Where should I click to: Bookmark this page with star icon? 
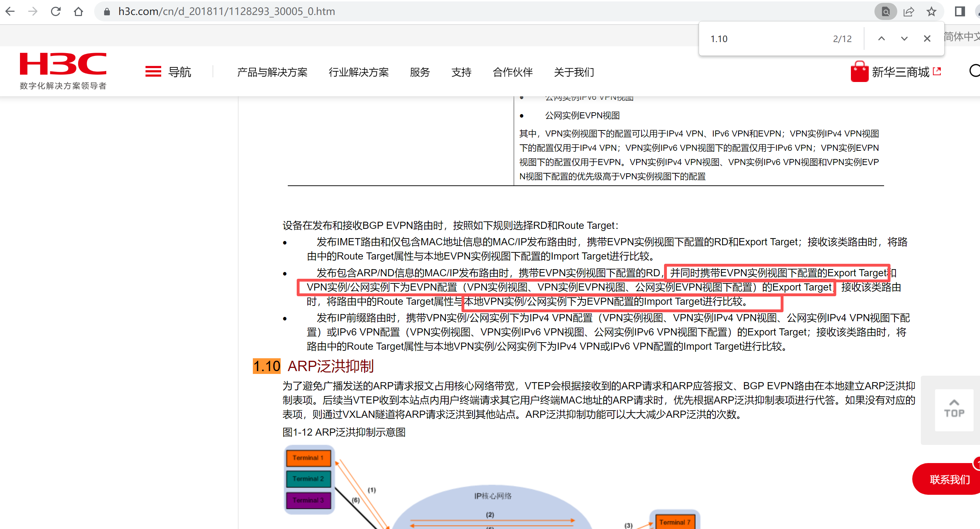(x=931, y=11)
